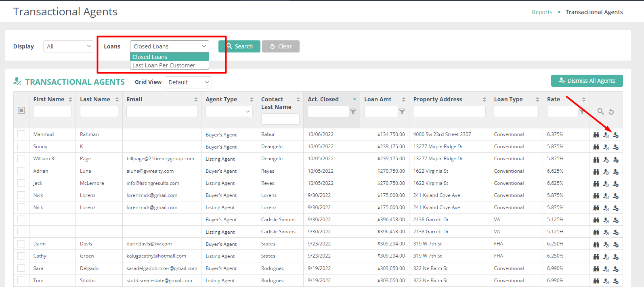Screen dimensions: 644x287
Task: Check the box for Mahmud Rahman
Action: point(21,134)
